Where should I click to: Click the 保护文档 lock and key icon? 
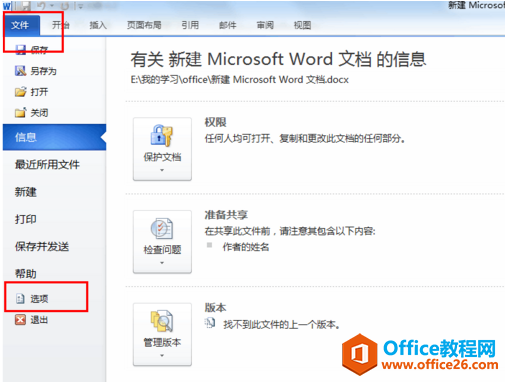[162, 136]
